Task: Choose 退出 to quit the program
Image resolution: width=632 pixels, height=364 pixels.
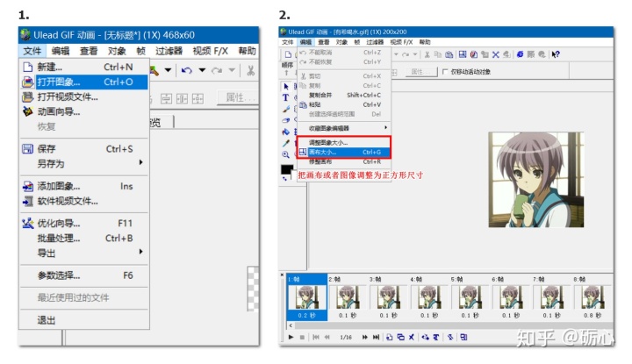Action: [x=84, y=320]
